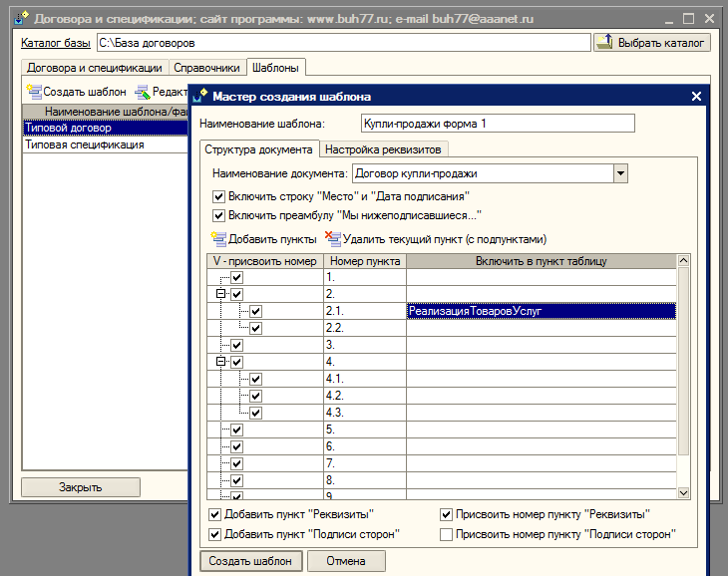Click the folder icon on 'Выбрать каталог'

click(606, 43)
